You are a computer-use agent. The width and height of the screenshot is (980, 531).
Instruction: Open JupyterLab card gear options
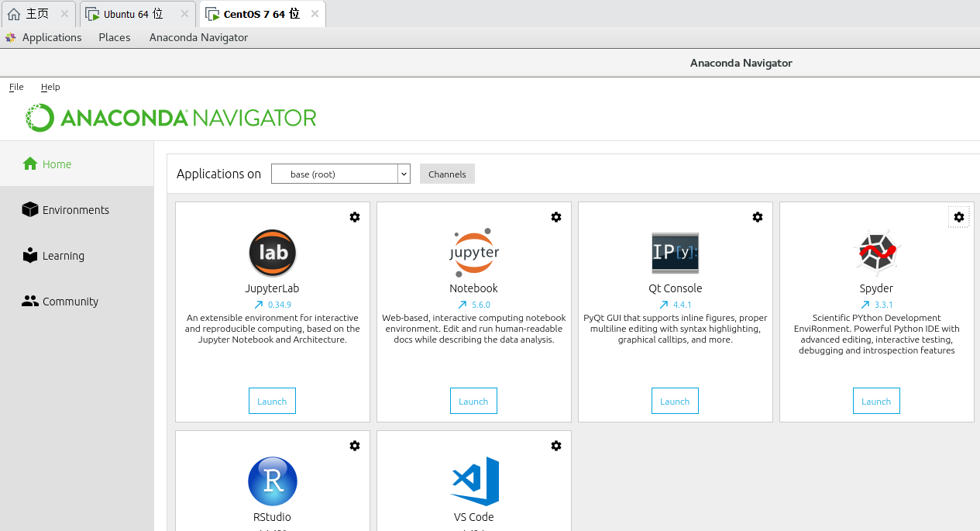click(355, 217)
